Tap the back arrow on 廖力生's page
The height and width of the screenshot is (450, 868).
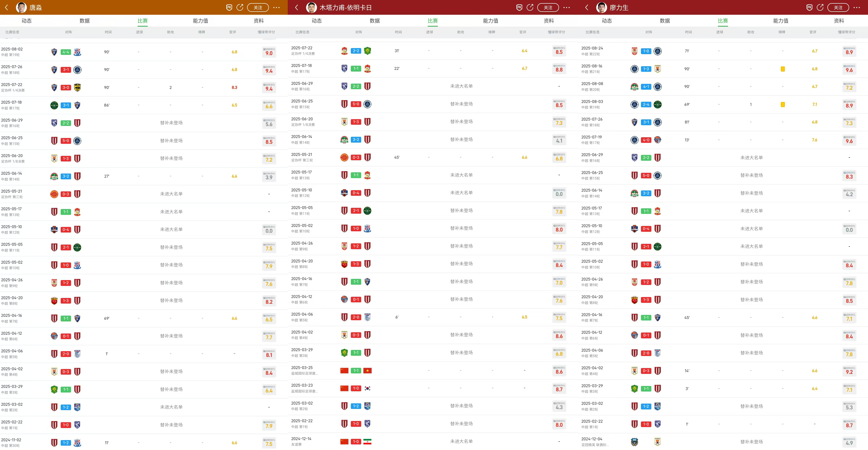tap(586, 7)
